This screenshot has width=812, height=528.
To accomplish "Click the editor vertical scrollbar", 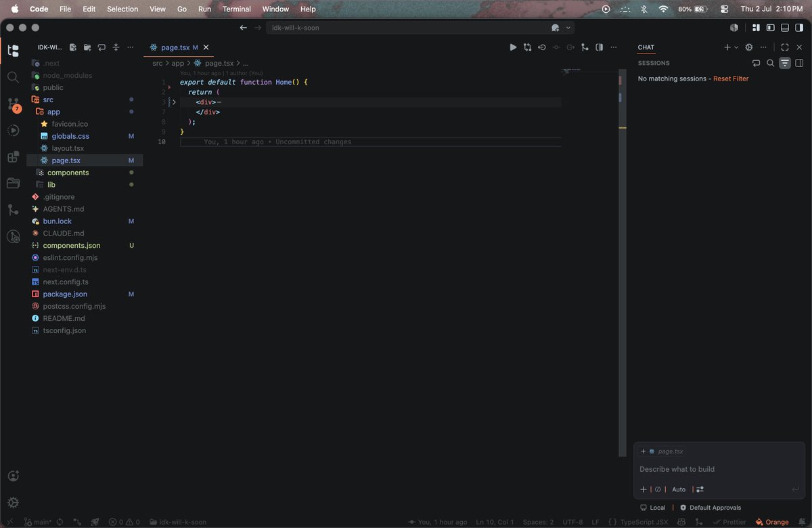I will pos(622,264).
